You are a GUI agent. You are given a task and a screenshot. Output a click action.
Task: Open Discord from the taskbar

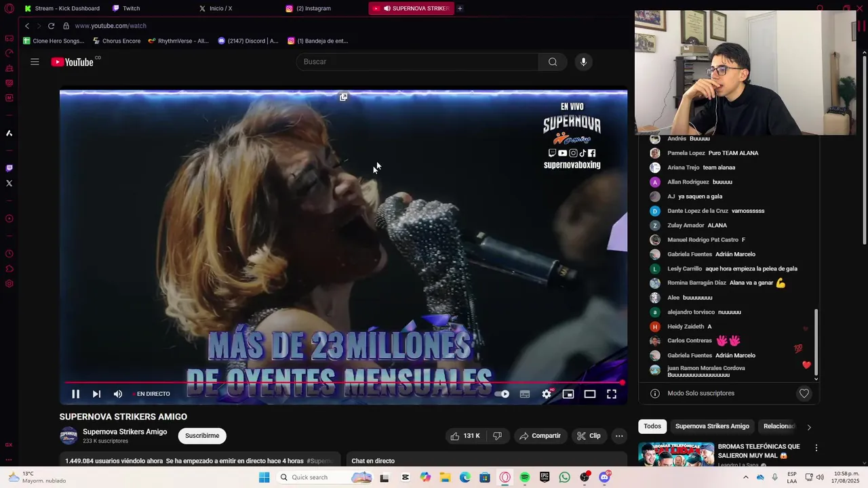pos(604,477)
